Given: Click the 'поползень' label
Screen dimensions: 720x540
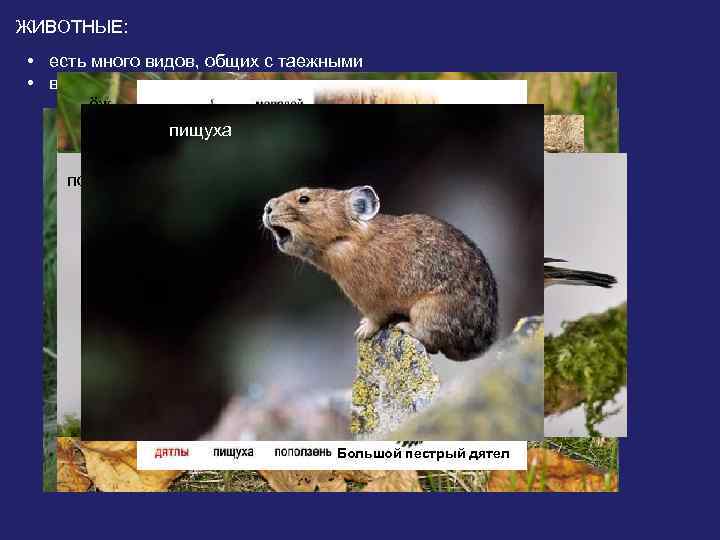Looking at the screenshot, I should pyautogui.click(x=303, y=452).
